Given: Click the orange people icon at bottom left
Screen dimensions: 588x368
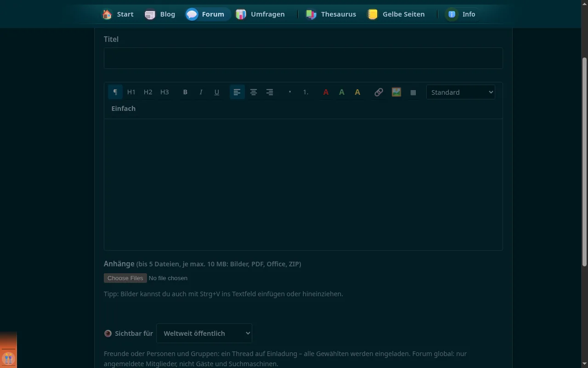Looking at the screenshot, I should tap(8, 358).
